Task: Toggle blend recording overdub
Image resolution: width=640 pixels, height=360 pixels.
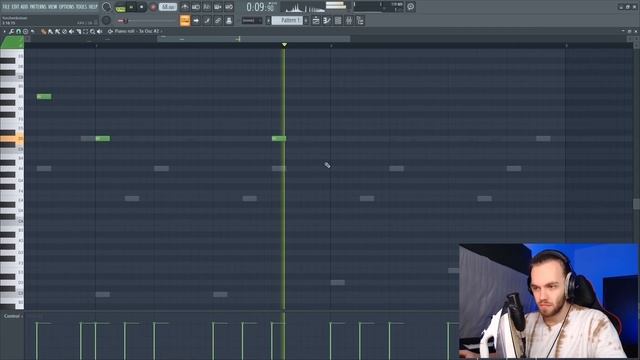Action: [218, 7]
